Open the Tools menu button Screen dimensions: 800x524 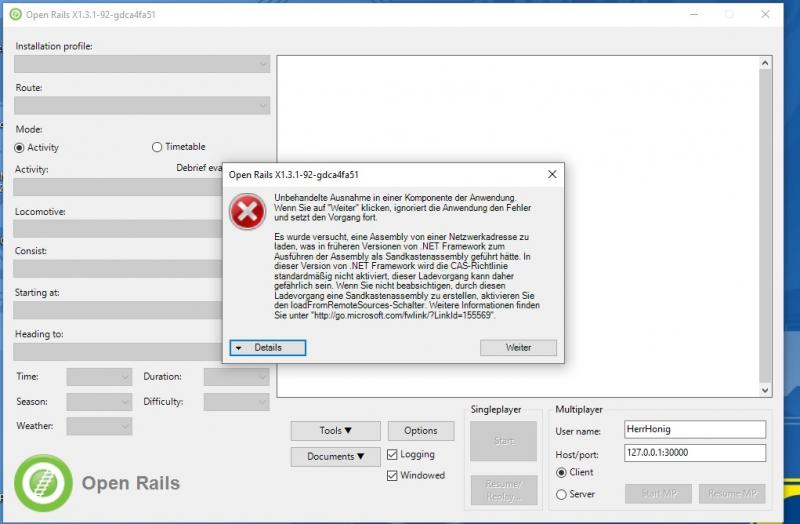[x=335, y=431]
